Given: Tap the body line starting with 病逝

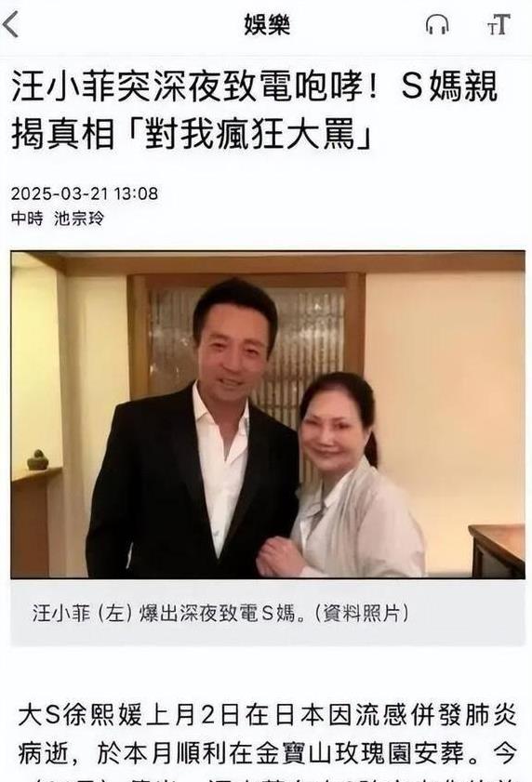Looking at the screenshot, I should (267, 754).
